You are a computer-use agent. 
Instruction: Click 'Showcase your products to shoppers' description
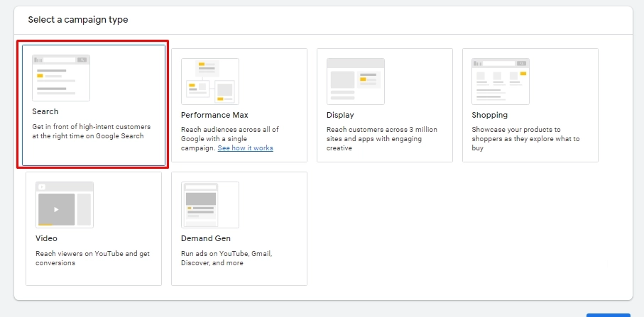click(x=525, y=138)
